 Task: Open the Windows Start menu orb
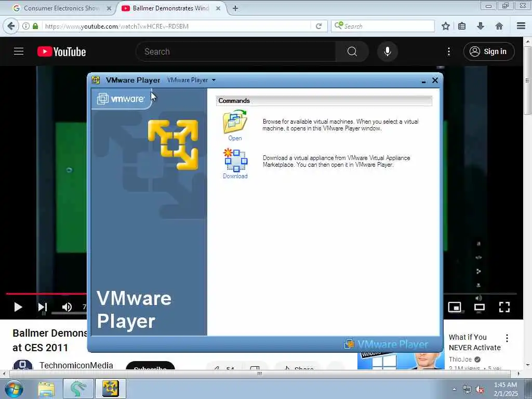point(14,389)
